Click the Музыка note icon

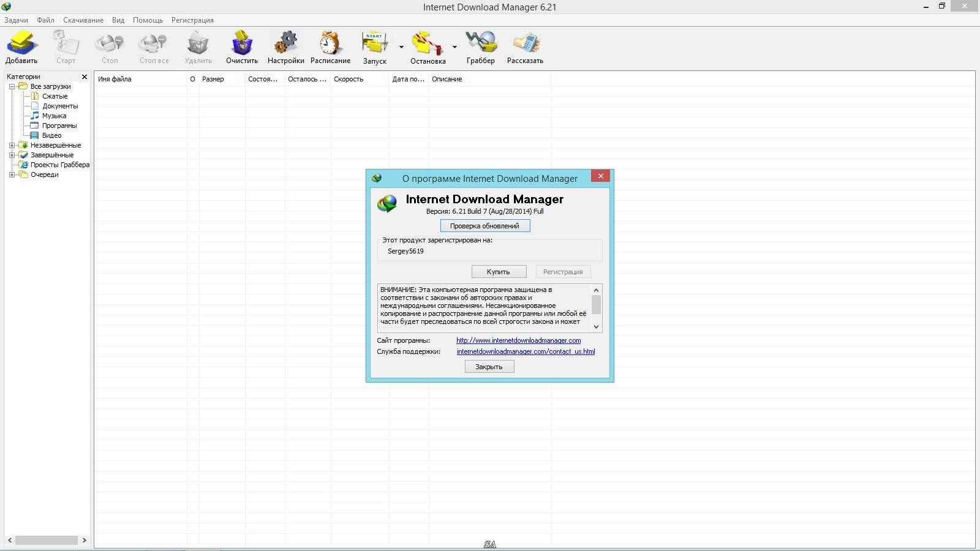pyautogui.click(x=35, y=116)
